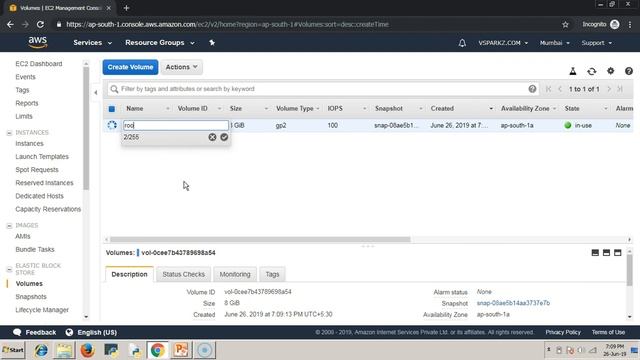Click the filter help icon in search bar

coord(532,89)
